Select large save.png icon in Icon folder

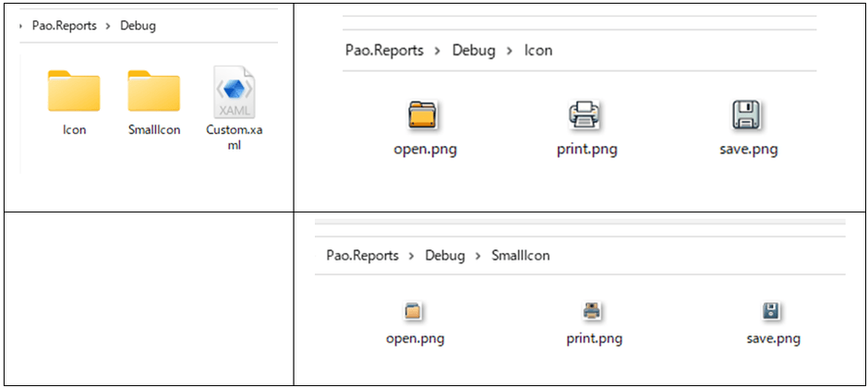(745, 115)
